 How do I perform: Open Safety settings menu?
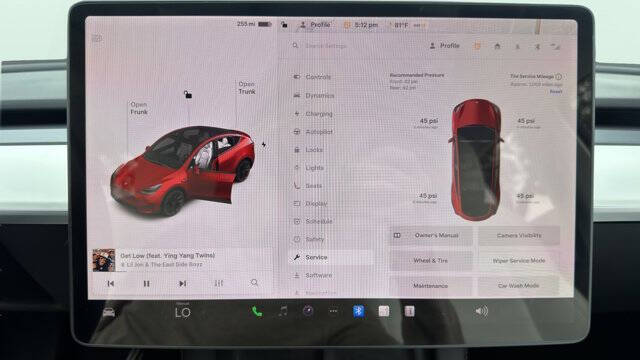tap(309, 239)
